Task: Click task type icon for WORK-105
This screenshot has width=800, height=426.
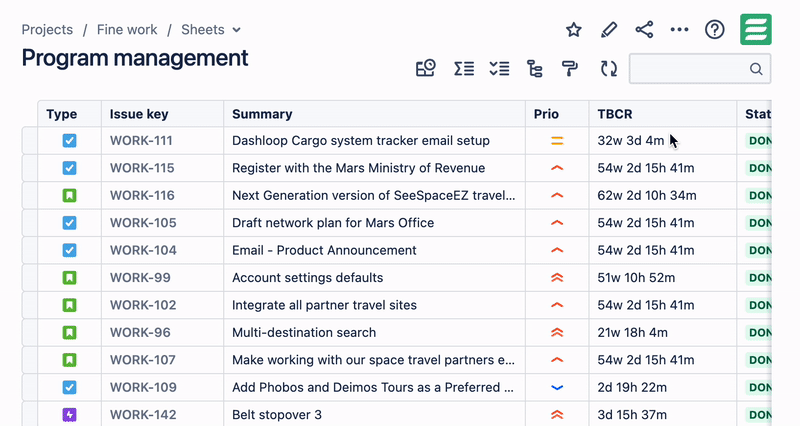Action: (69, 223)
